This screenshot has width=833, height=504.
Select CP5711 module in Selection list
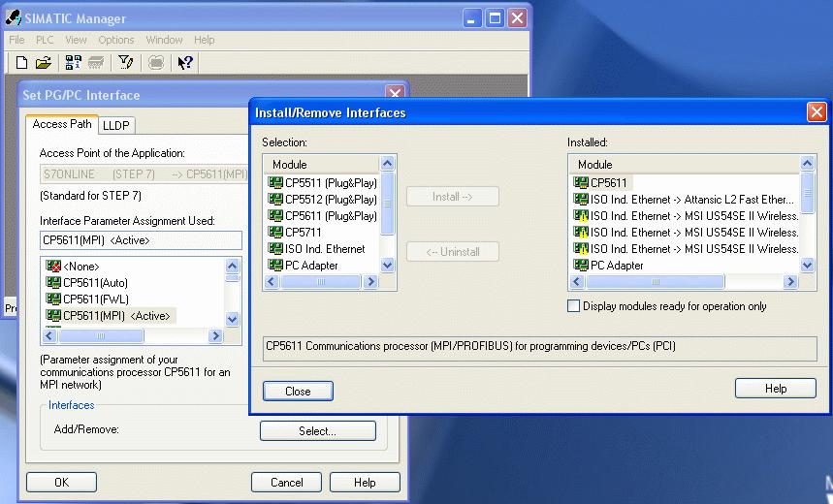295,232
